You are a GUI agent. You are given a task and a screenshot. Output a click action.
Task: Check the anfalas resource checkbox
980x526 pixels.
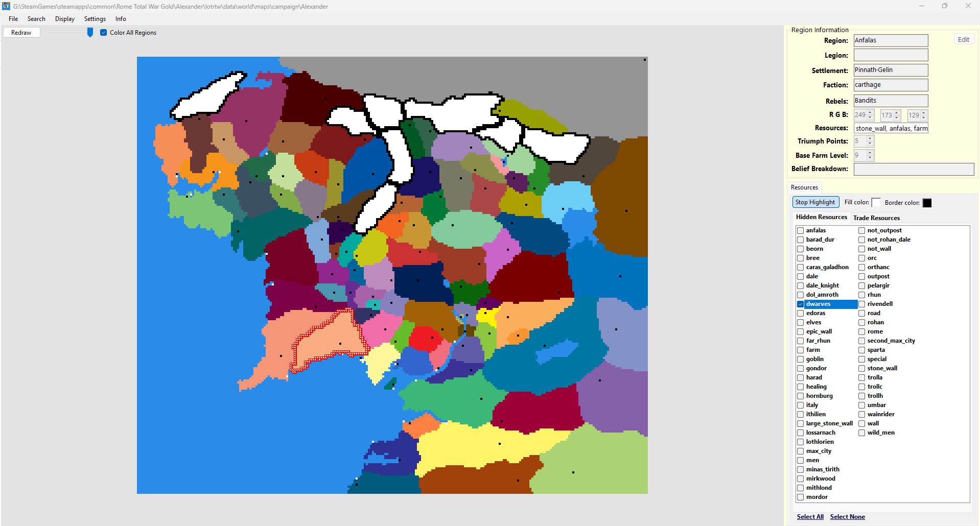(801, 231)
